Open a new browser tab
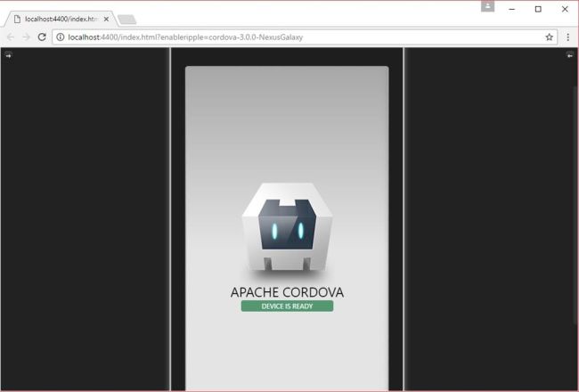The image size is (579, 392). [x=127, y=20]
